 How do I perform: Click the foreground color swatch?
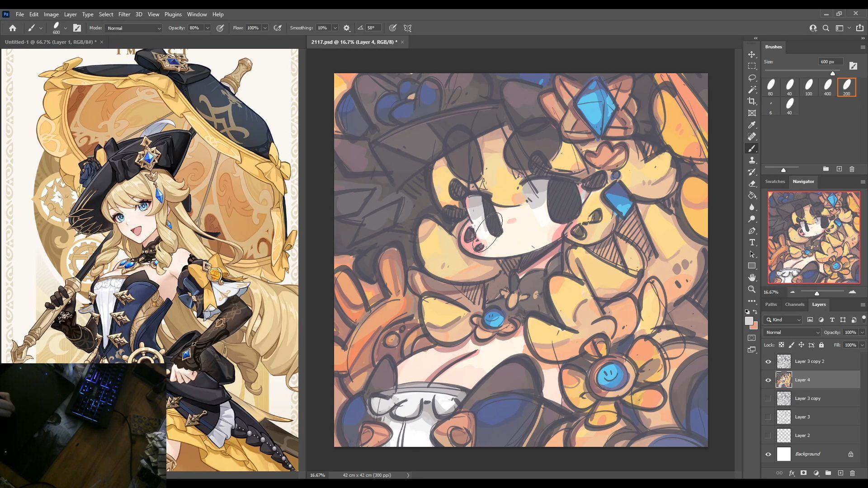pos(749,321)
